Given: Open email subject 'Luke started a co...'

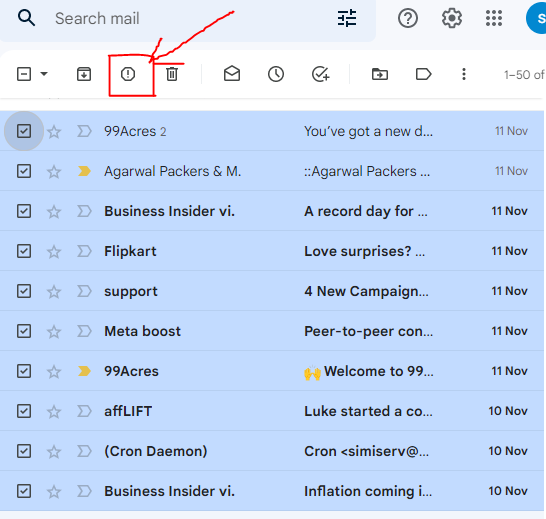Looking at the screenshot, I should click(x=368, y=411).
